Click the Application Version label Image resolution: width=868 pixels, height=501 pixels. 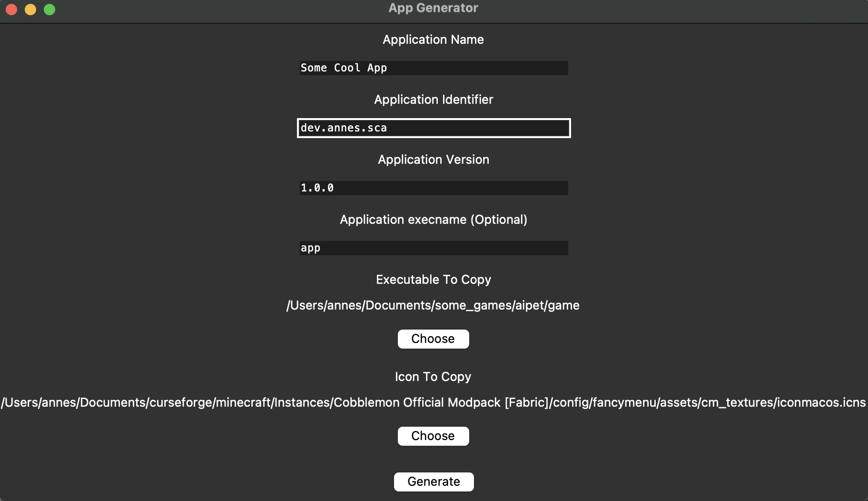(433, 160)
